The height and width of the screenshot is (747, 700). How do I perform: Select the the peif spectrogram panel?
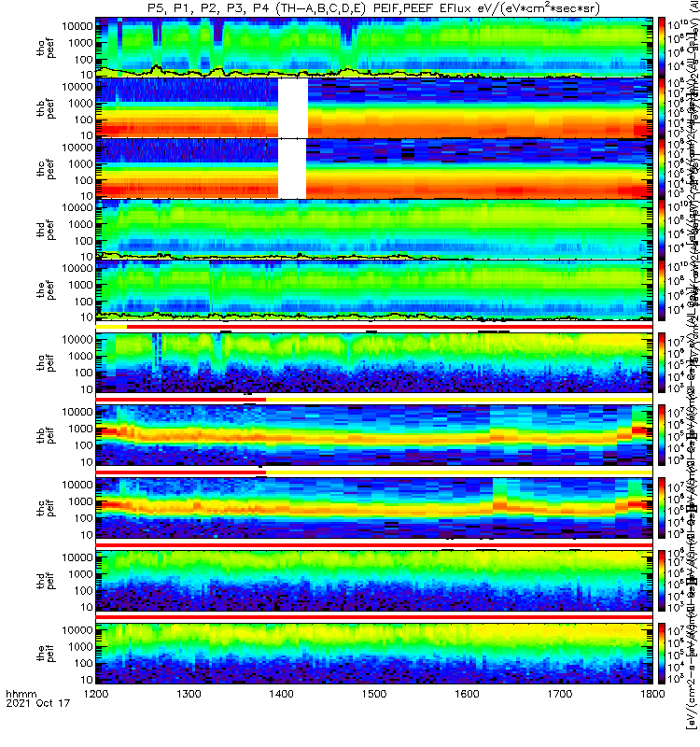point(374,653)
